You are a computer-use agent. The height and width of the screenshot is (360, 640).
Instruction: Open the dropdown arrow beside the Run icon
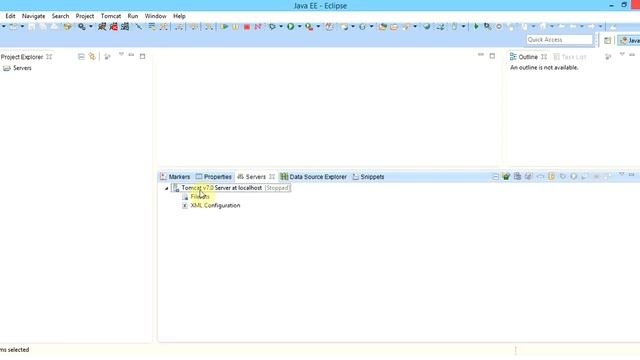[x=299, y=27]
